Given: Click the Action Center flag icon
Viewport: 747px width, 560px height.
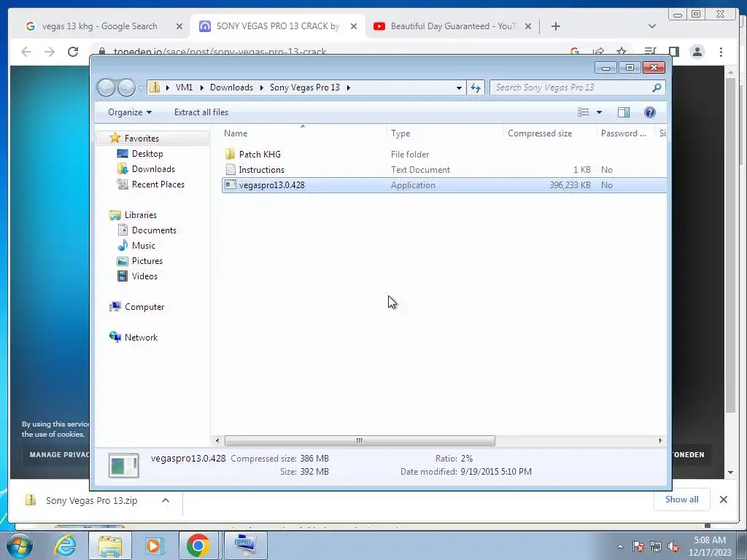Looking at the screenshot, I should coord(638,547).
